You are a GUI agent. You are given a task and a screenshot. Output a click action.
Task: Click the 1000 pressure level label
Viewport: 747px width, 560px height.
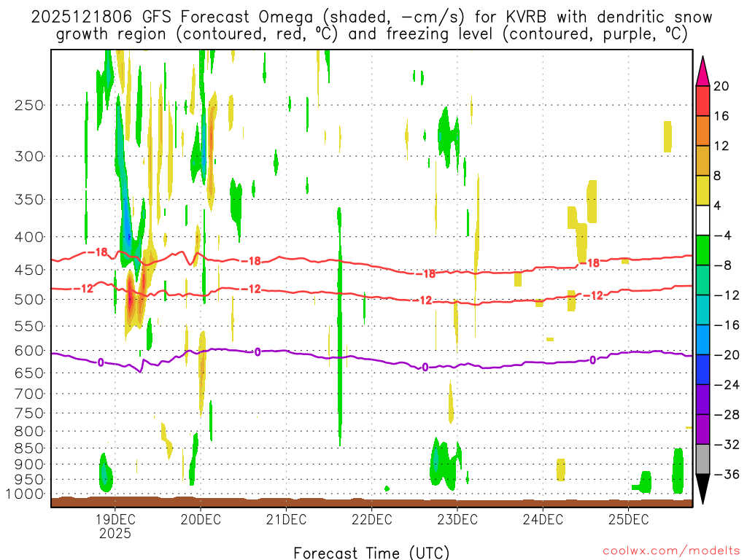pyautogui.click(x=26, y=494)
